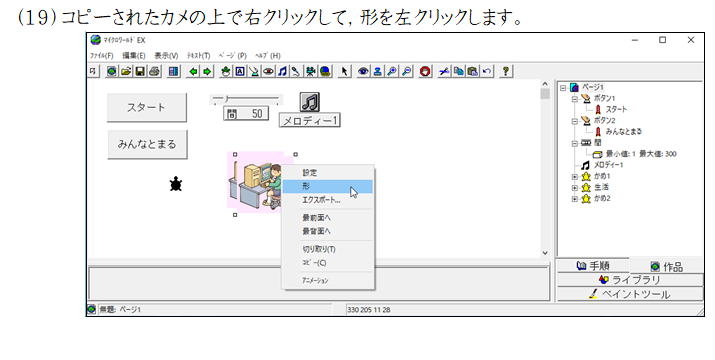The width and height of the screenshot is (715, 360).
Task: Expand the かめ1 tree node
Action: click(x=575, y=177)
